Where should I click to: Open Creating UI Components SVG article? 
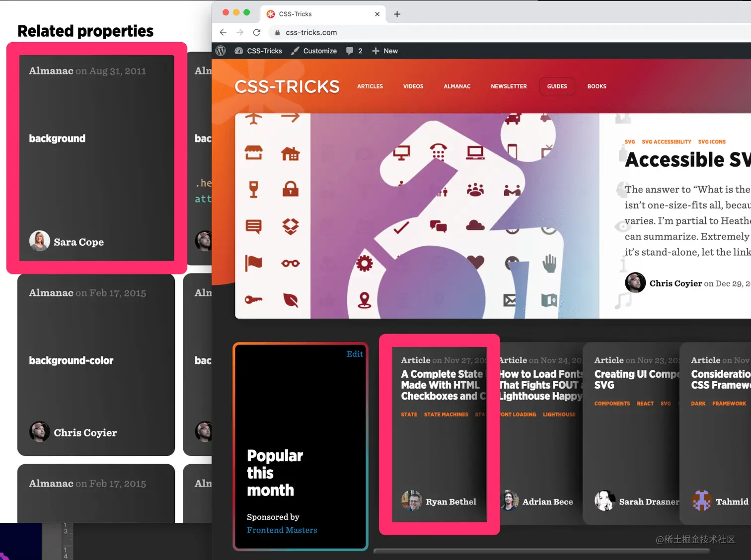(637, 380)
